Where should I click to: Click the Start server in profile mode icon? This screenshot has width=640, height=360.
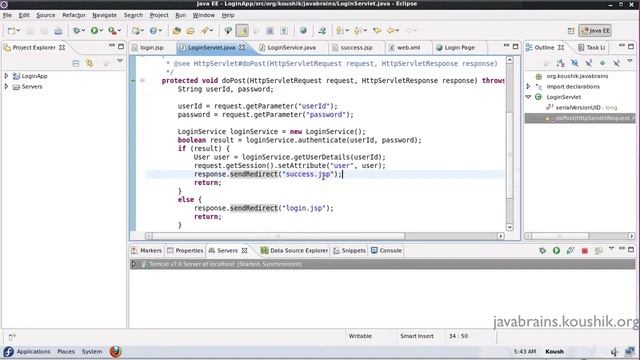(570, 251)
